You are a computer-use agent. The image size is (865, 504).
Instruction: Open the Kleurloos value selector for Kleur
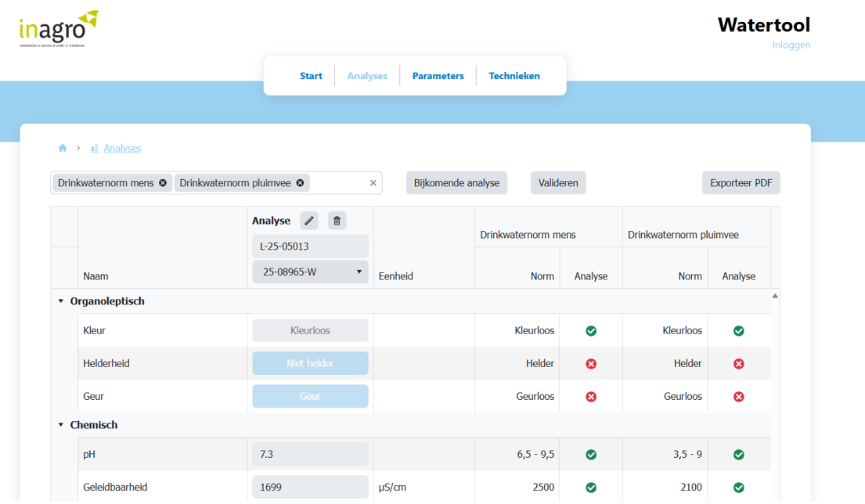[310, 330]
